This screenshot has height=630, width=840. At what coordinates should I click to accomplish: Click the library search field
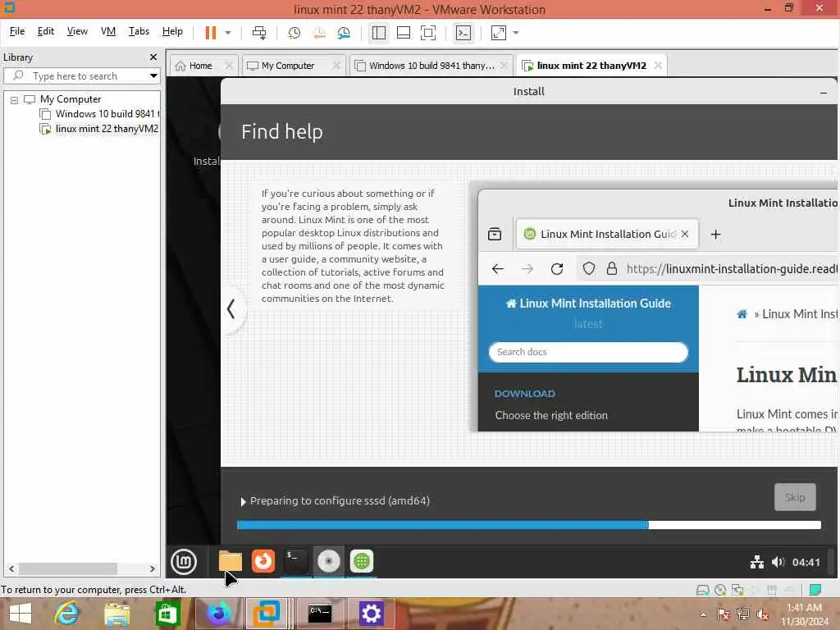81,75
